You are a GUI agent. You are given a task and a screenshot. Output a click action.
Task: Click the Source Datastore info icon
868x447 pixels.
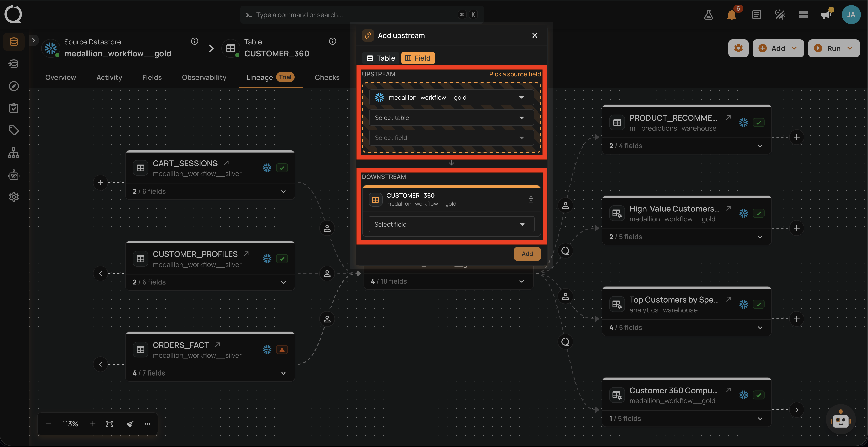tap(194, 41)
